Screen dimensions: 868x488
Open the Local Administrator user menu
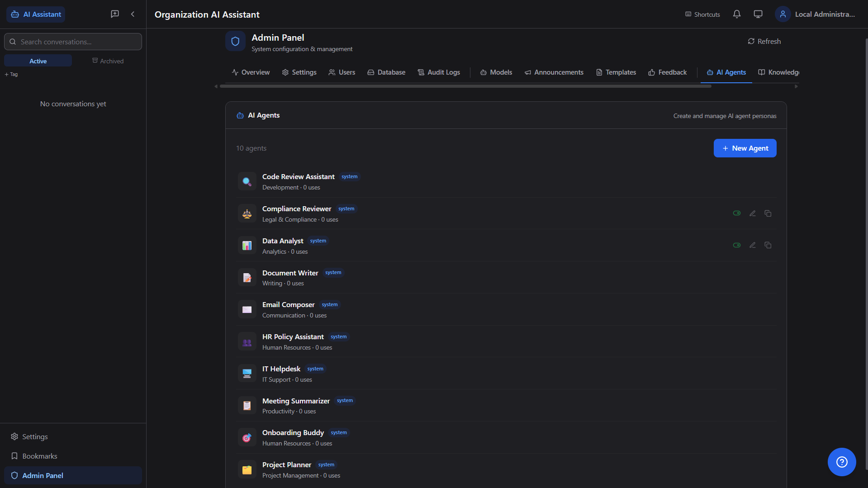[816, 14]
